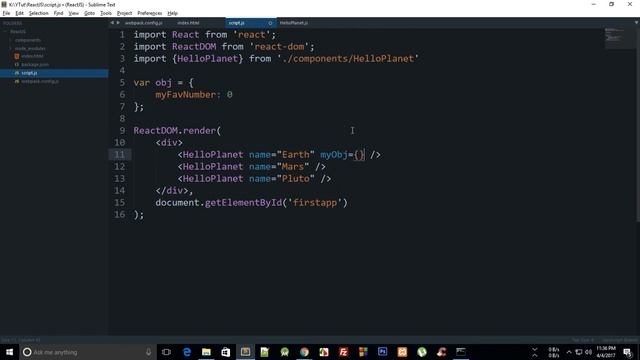
Task: Switch to the HelloPlanet.js tab
Action: (x=294, y=23)
